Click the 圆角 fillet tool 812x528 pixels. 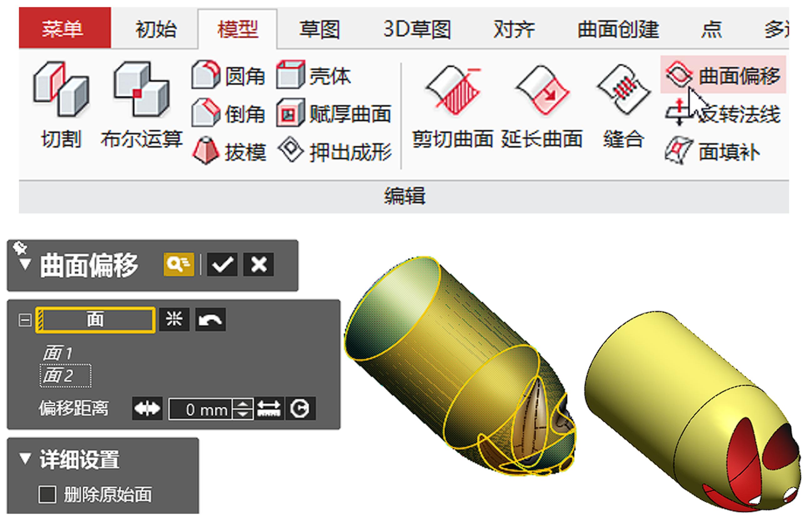tap(228, 75)
